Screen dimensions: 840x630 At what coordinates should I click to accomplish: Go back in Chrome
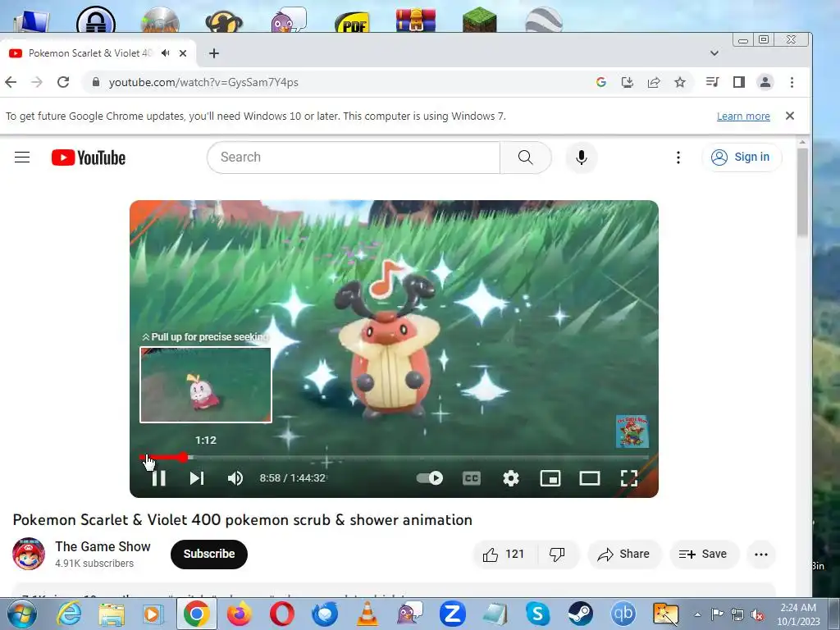coord(11,82)
